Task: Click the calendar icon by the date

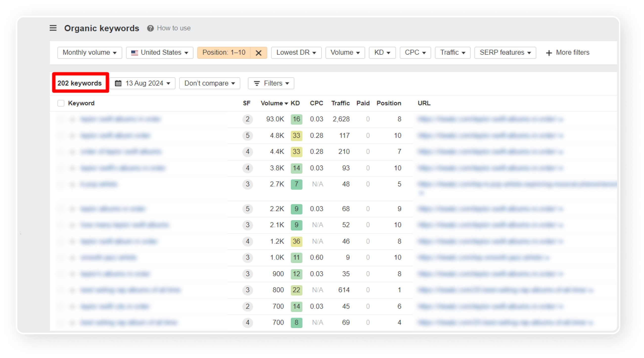Action: pos(118,83)
